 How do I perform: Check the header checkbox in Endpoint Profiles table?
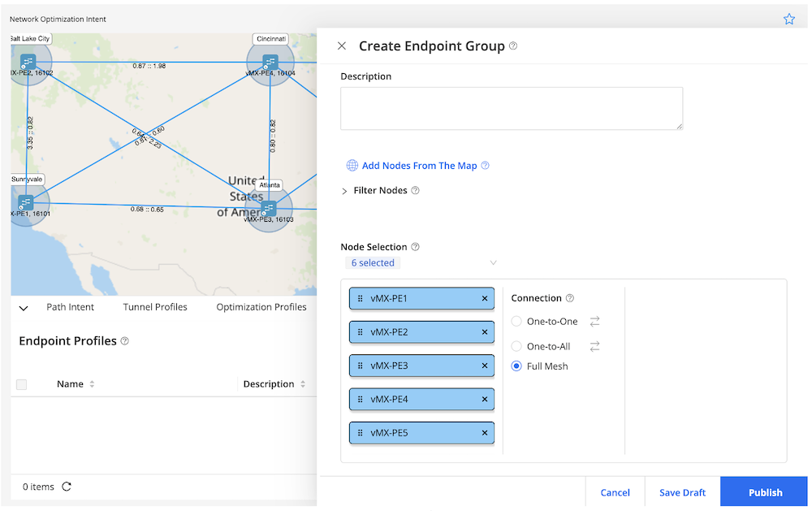(x=21, y=383)
